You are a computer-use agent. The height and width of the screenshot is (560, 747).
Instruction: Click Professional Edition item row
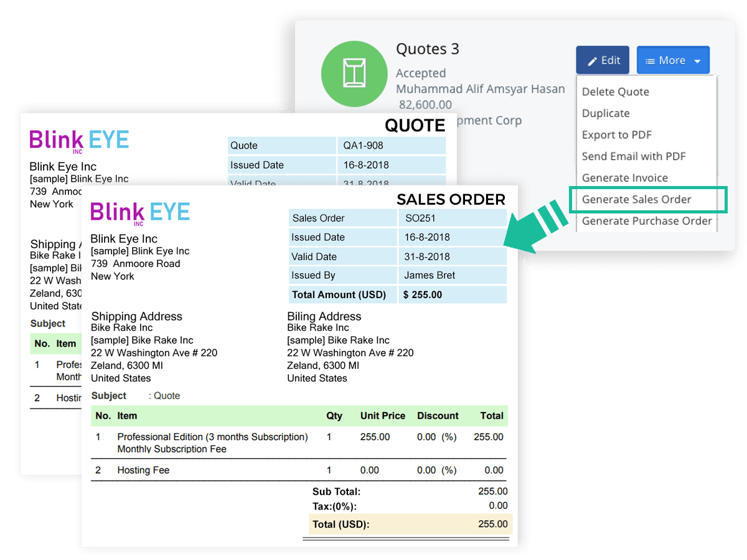tap(299, 442)
